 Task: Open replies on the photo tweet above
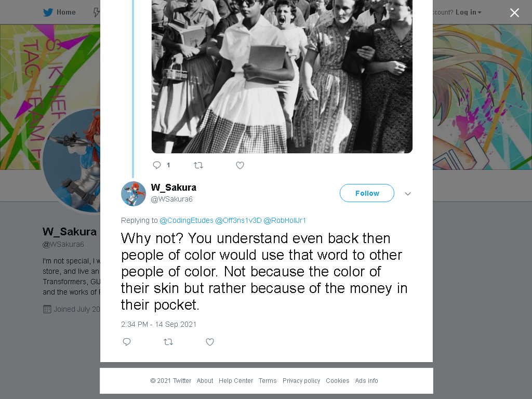(157, 165)
